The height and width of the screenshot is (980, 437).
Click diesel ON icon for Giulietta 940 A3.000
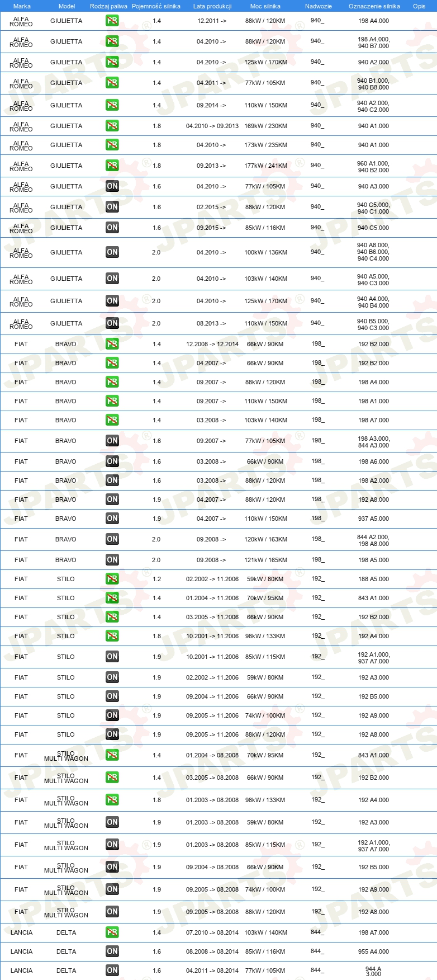click(x=112, y=186)
